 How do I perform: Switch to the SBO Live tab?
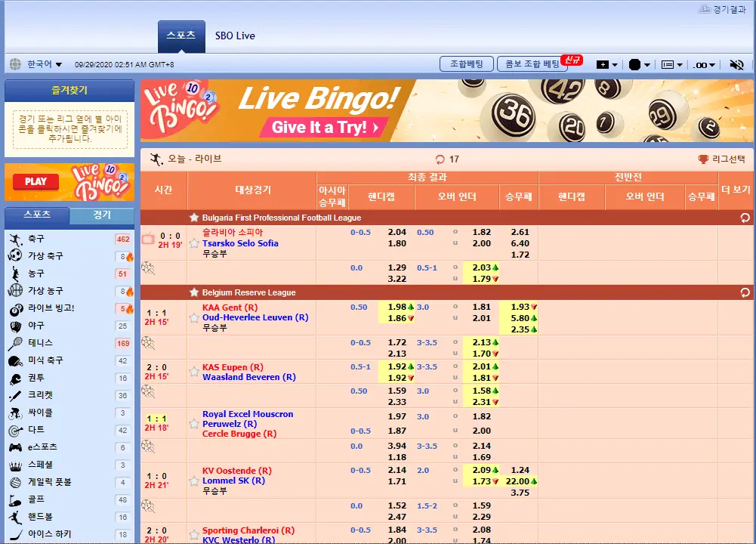[x=235, y=36]
